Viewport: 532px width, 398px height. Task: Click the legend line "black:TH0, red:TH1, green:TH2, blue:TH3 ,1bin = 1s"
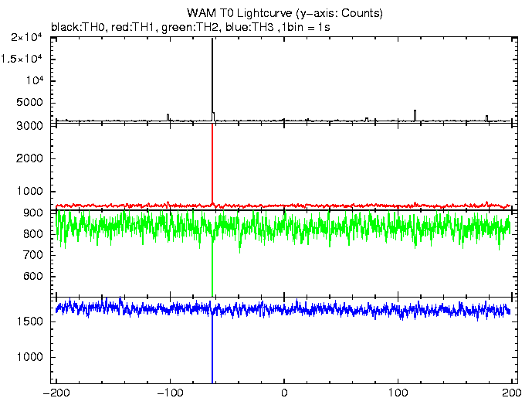pos(191,27)
